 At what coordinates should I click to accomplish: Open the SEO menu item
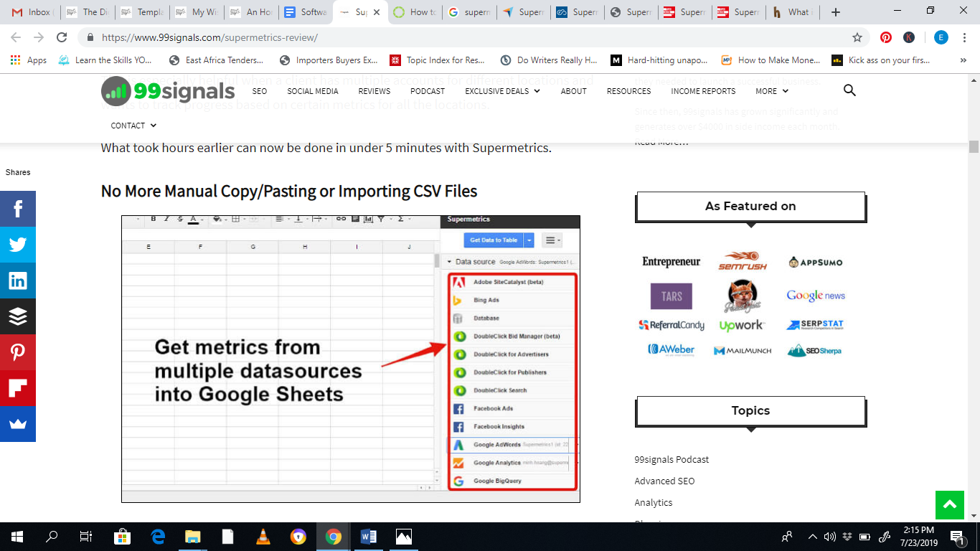pos(260,91)
